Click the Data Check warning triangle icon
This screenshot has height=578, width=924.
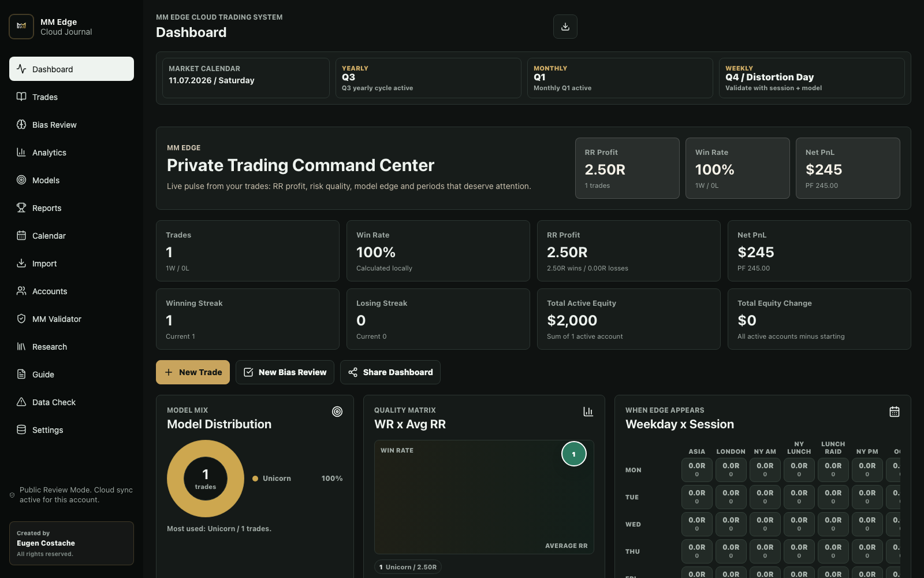(x=21, y=402)
